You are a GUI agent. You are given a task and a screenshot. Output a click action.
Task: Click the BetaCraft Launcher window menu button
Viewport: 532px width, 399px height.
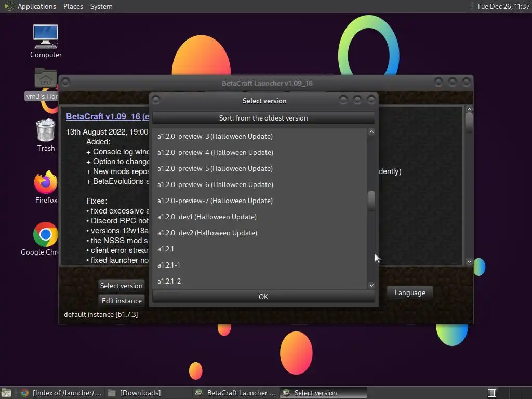(65, 82)
